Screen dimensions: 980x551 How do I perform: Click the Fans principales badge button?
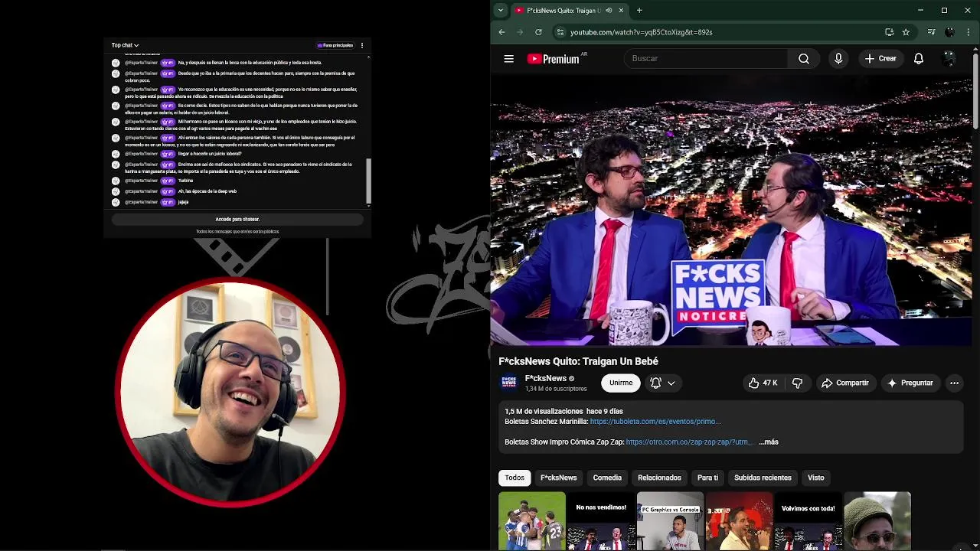tap(335, 45)
